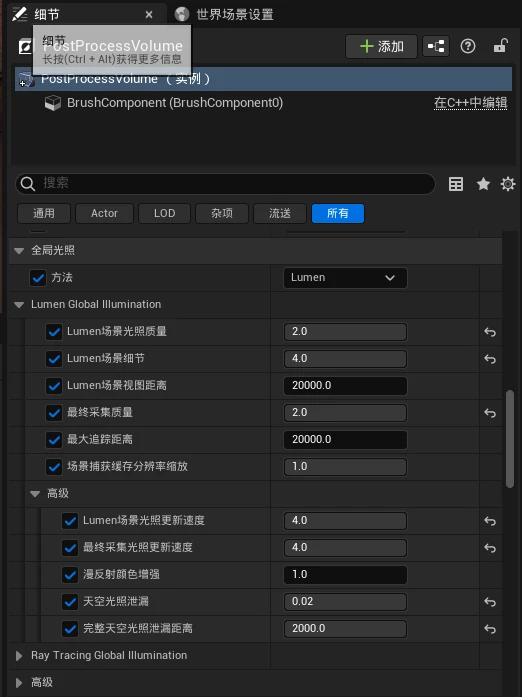Reset 最终采集光照更新速度 to default
This screenshot has width=522, height=697.
point(490,548)
